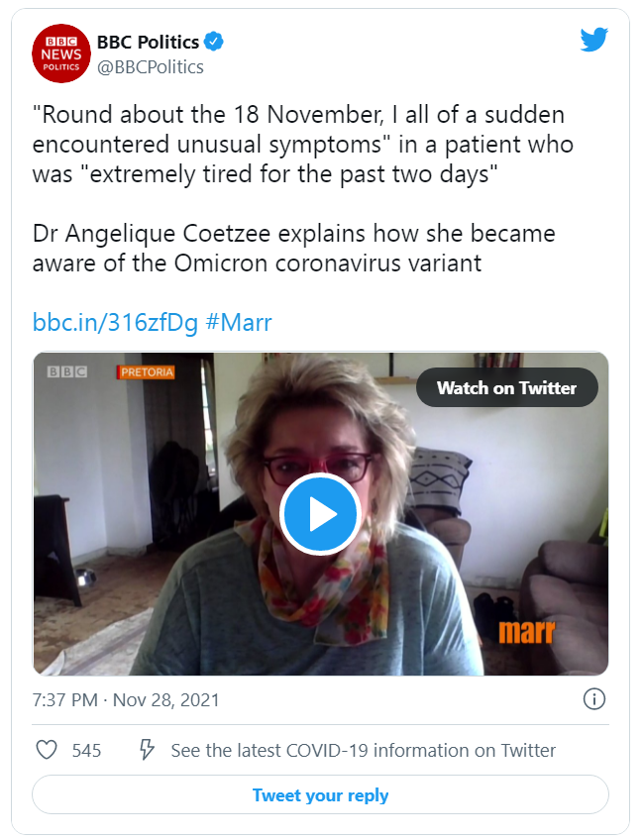Click the heart icon to like the tweet
Screen dimensions: 643x840
click(47, 750)
